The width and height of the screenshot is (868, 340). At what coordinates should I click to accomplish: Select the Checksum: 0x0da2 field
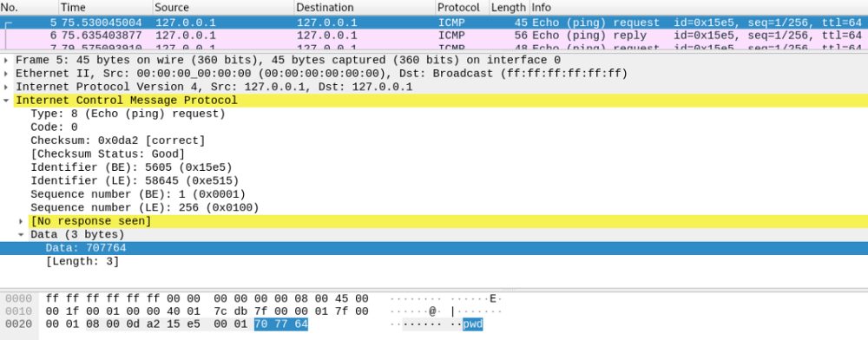click(x=117, y=141)
